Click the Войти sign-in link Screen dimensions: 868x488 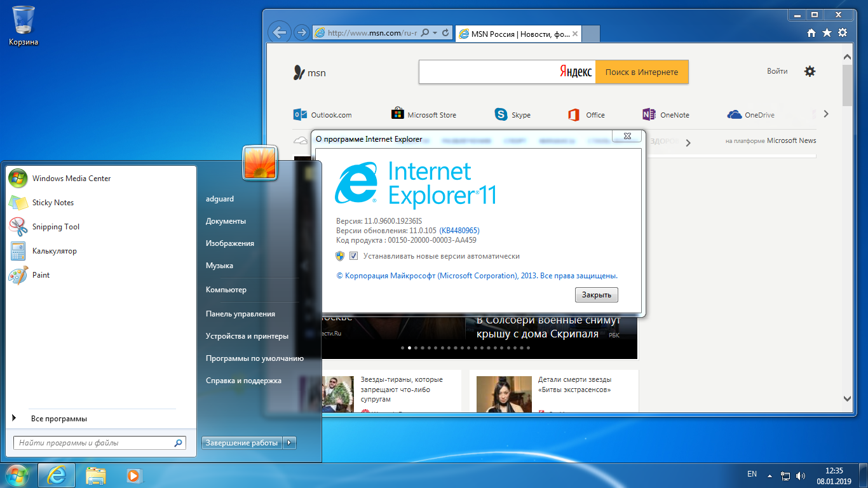click(777, 71)
